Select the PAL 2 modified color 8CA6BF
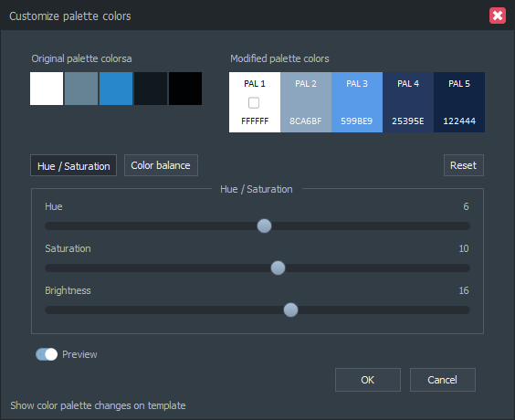The image size is (515, 420). coord(306,102)
